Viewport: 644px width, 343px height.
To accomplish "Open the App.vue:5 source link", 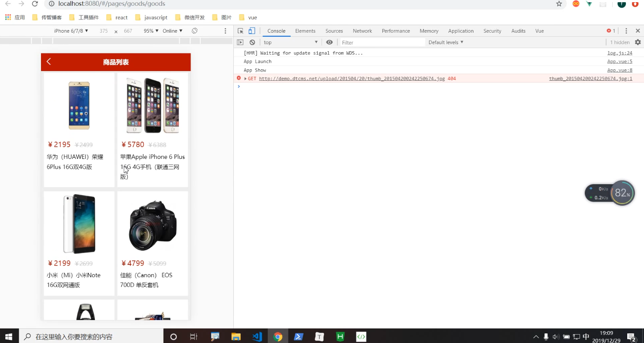I will point(620,61).
